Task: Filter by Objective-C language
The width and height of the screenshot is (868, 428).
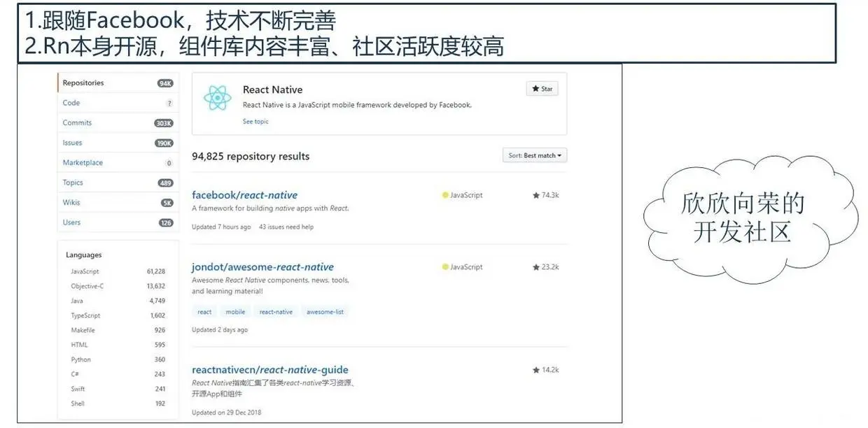Action: (118, 286)
